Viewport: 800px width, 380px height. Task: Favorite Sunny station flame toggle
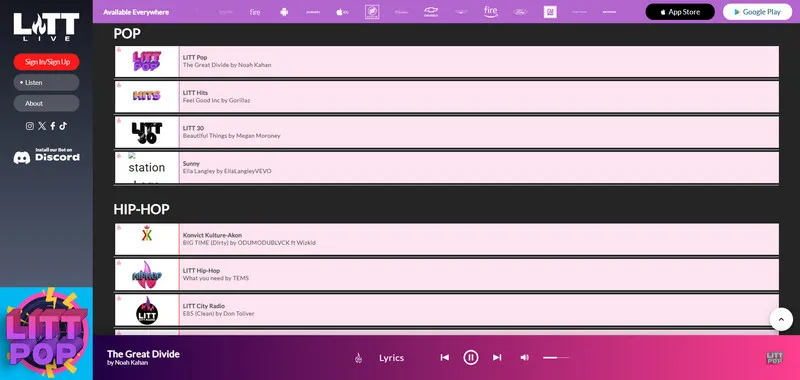point(119,156)
